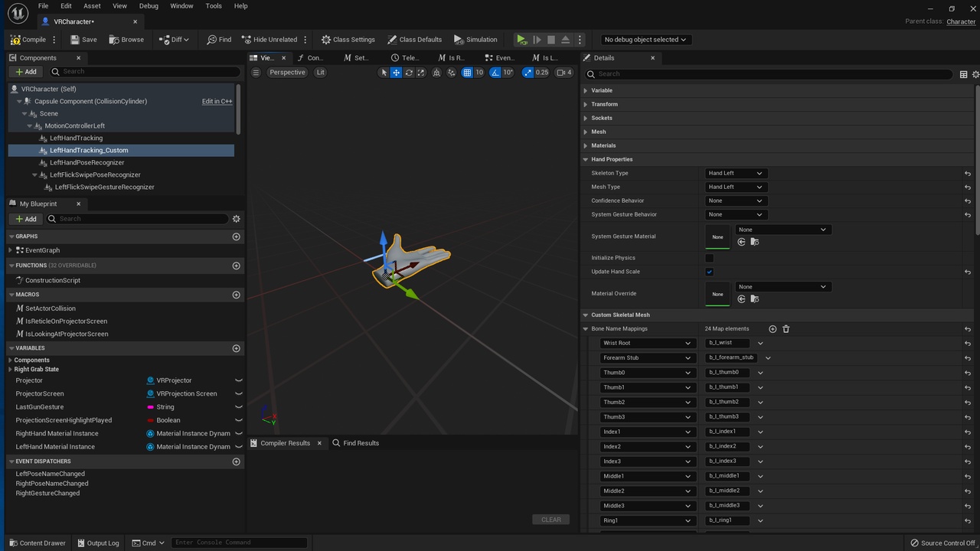This screenshot has height=551, width=980.
Task: Add a new function with the plus icon
Action: pyautogui.click(x=236, y=266)
